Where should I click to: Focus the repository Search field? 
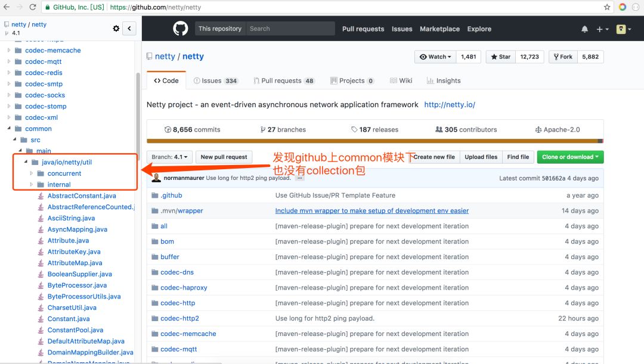290,29
